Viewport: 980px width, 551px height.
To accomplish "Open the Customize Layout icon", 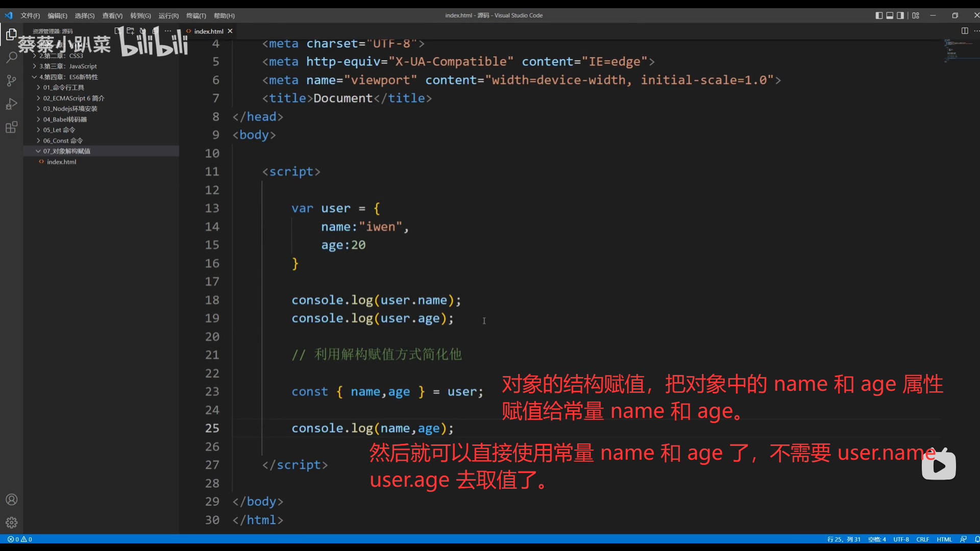I will click(916, 15).
